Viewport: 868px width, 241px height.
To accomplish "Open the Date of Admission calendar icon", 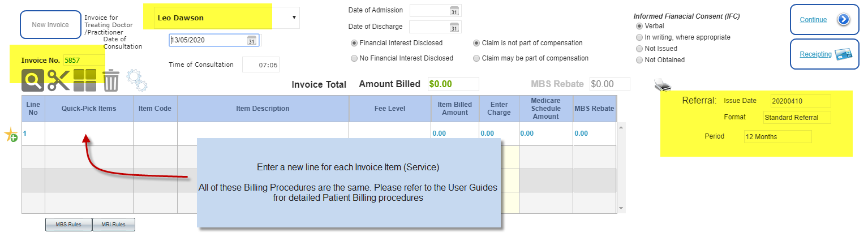I will [454, 11].
